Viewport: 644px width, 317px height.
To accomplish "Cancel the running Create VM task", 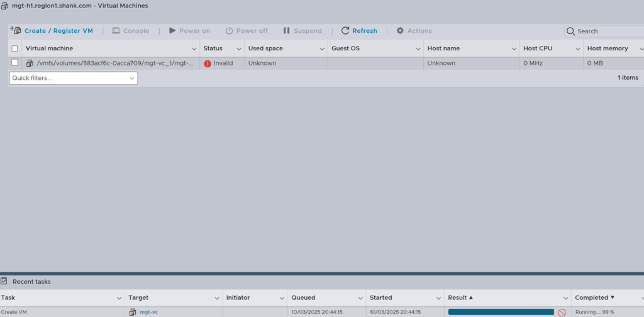I will tap(562, 312).
